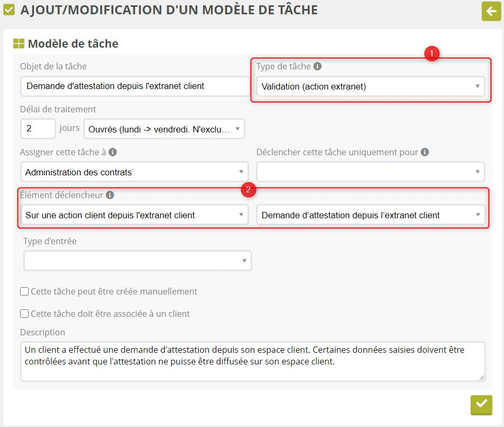
Task: Click info icon next to Type de tâche
Action: [x=317, y=66]
